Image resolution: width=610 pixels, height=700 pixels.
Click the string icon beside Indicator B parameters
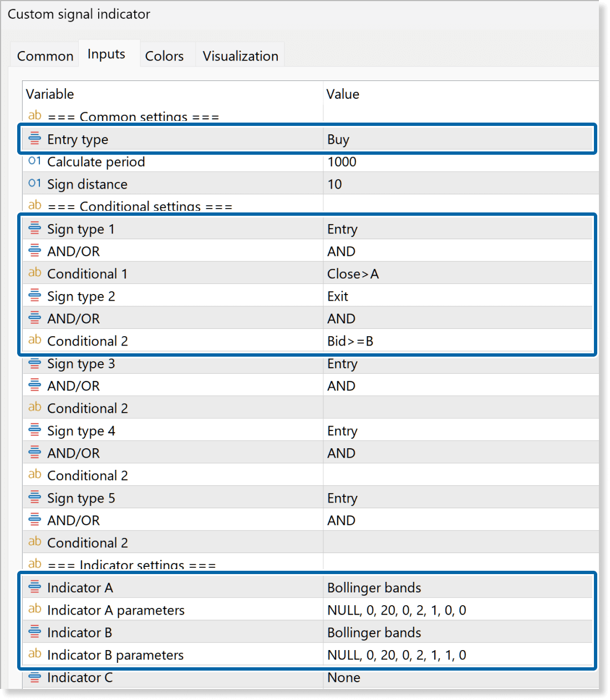pos(34,654)
